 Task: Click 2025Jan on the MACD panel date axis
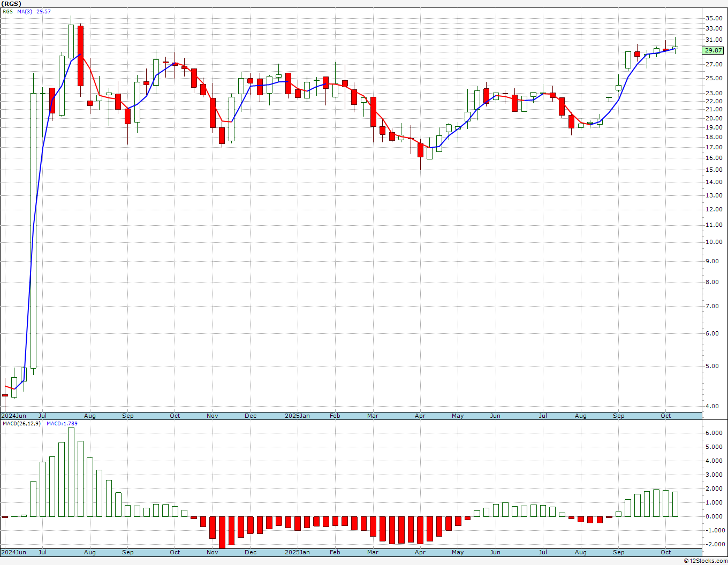[x=297, y=552]
